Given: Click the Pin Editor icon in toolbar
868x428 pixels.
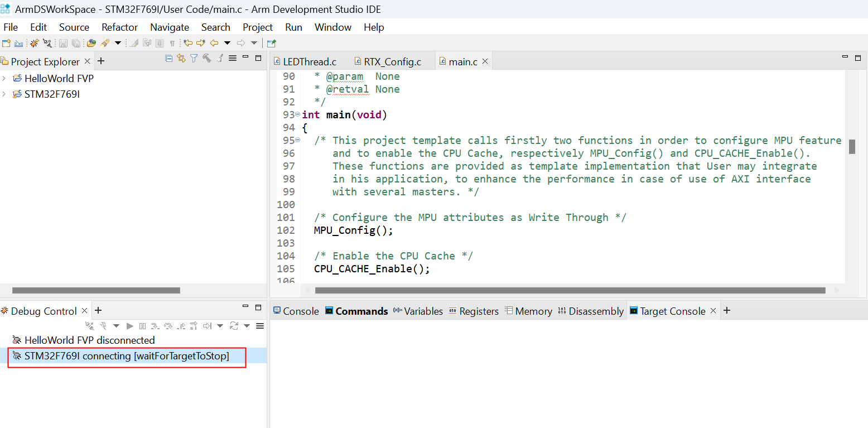Looking at the screenshot, I should 271,43.
